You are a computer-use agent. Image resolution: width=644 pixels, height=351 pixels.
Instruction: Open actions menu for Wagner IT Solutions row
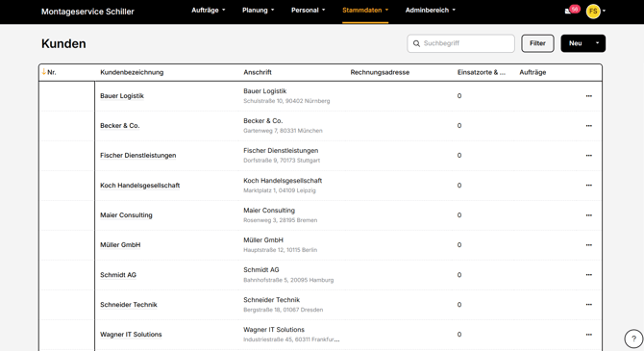coord(588,335)
